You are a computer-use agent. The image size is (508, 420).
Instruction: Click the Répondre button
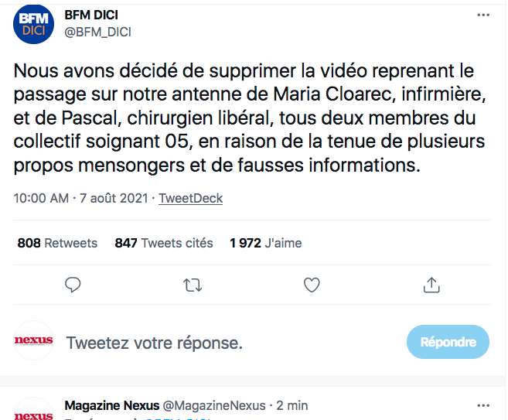coord(448,342)
